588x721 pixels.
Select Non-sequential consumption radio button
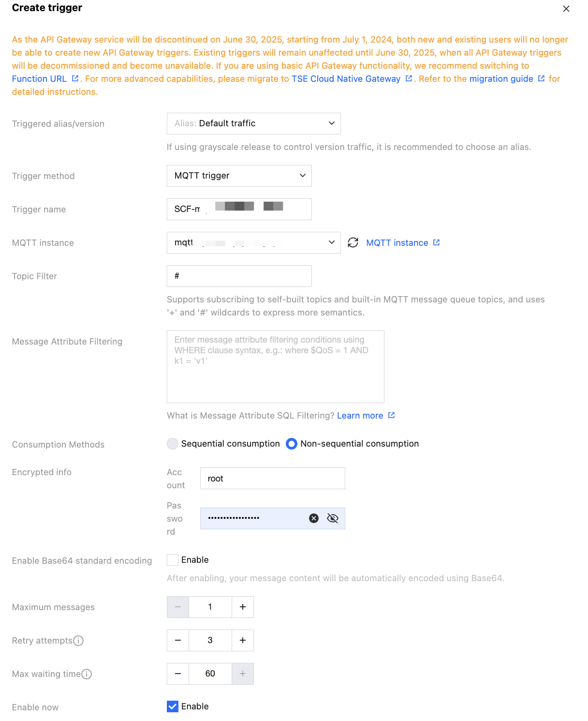pos(292,444)
